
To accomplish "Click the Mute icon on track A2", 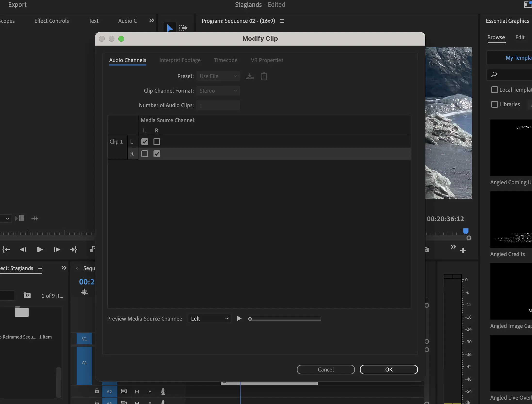I will tap(137, 391).
